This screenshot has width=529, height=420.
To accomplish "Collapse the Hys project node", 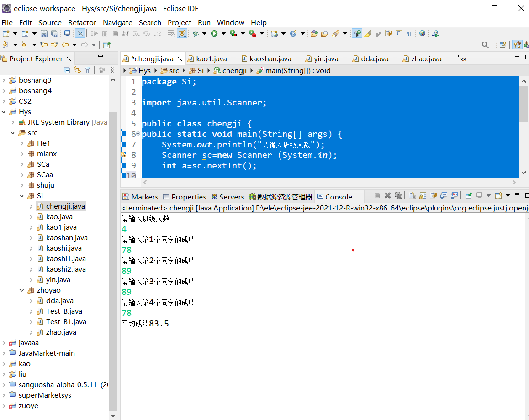I will (3, 111).
